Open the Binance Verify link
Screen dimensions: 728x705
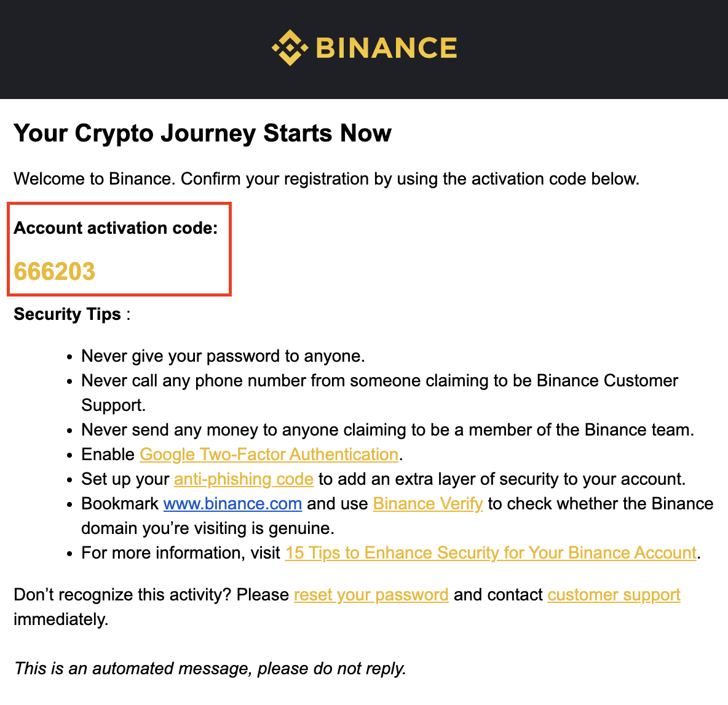pyautogui.click(x=428, y=503)
